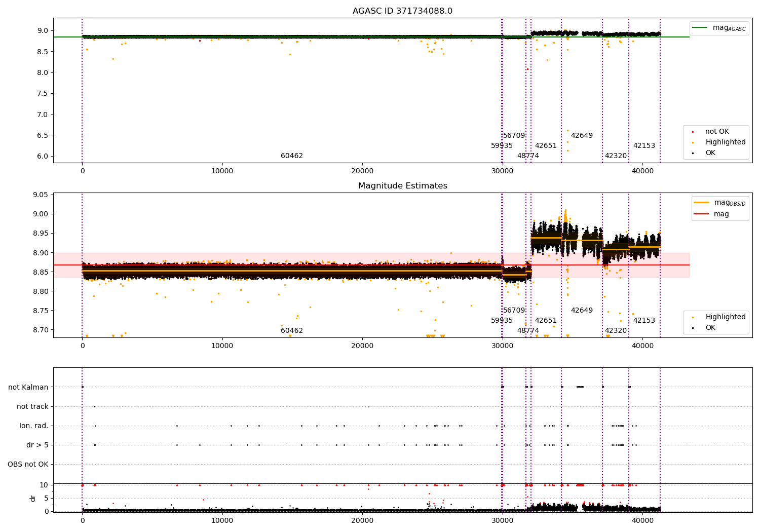Click the 7.5 y-axis tick label
This screenshot has width=760, height=532.
click(x=43, y=93)
